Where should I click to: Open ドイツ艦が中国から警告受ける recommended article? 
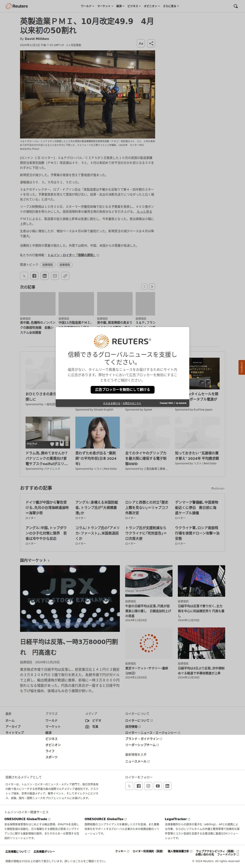click(47, 507)
